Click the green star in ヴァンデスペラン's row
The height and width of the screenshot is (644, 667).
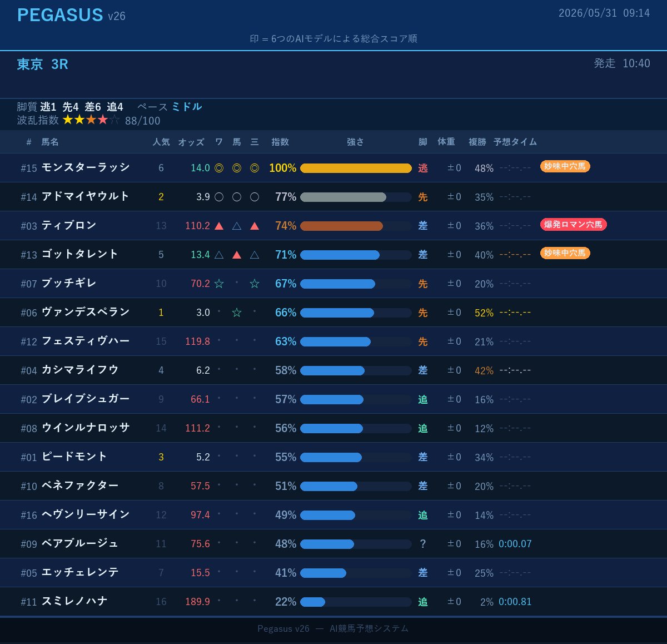coord(237,313)
